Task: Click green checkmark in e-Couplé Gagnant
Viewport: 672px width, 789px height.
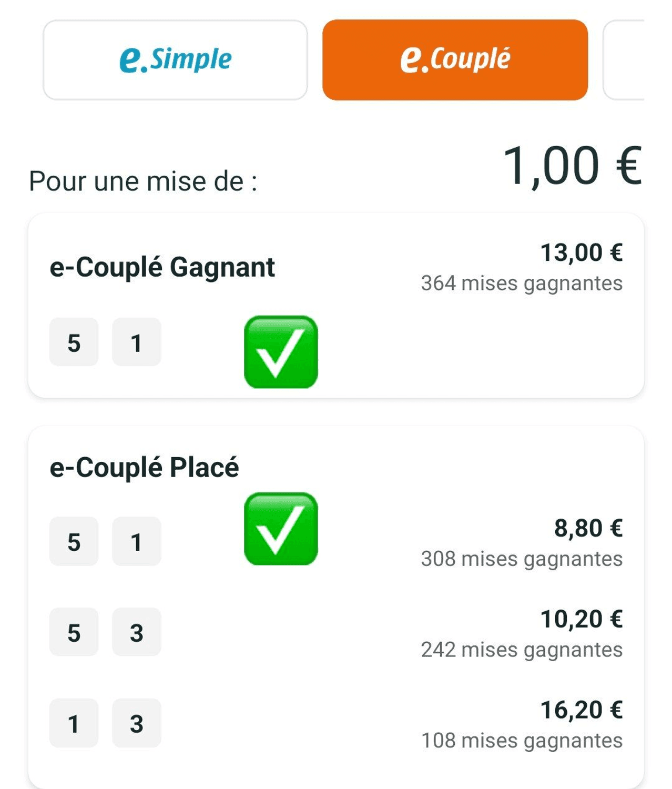Action: point(281,352)
